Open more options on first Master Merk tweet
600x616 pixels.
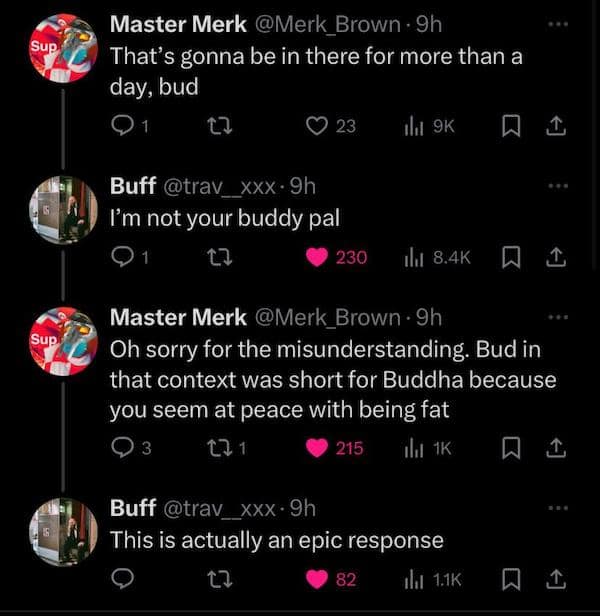point(559,23)
